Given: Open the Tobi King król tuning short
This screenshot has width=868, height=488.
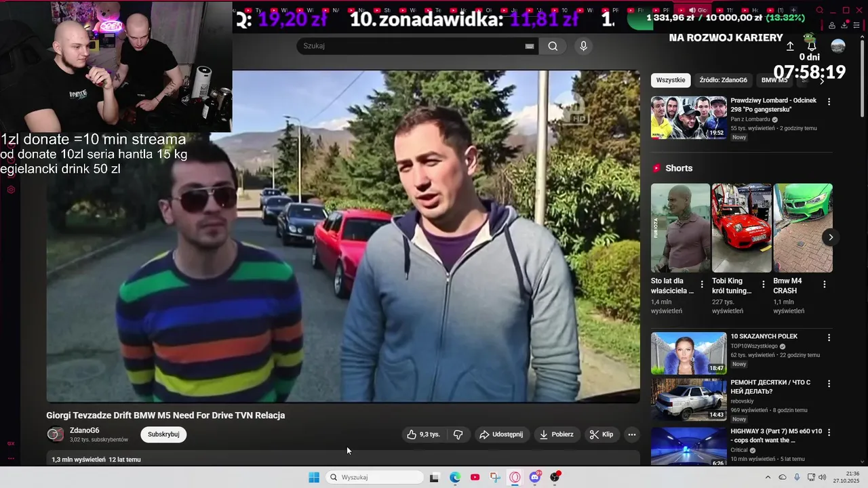Looking at the screenshot, I should pos(742,228).
